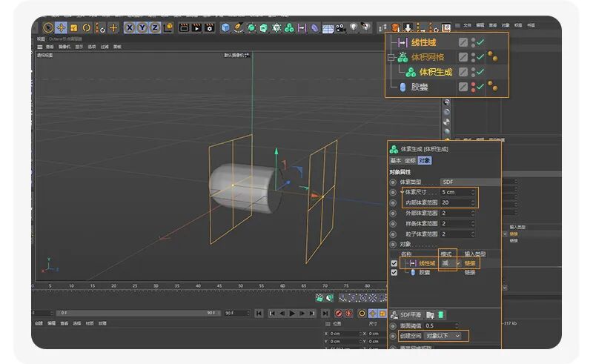593x364 pixels.
Task: Step the 外部体素范围 value spinner
Action: [x=472, y=214]
